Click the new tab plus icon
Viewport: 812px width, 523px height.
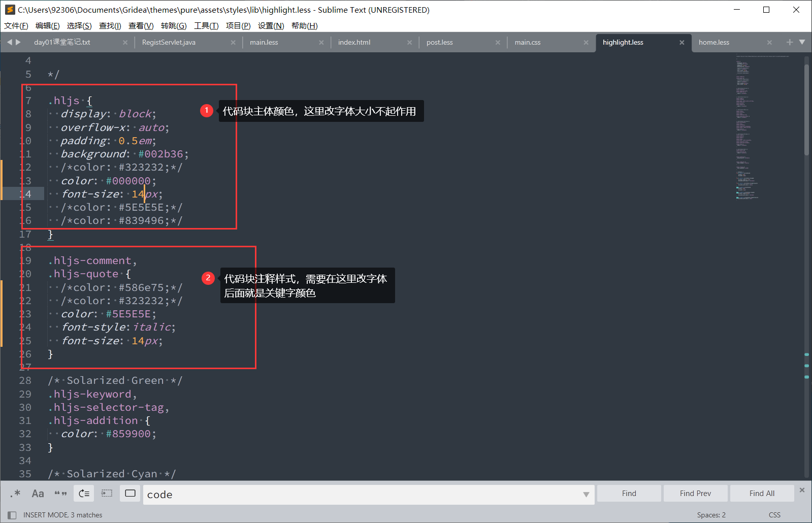(790, 42)
